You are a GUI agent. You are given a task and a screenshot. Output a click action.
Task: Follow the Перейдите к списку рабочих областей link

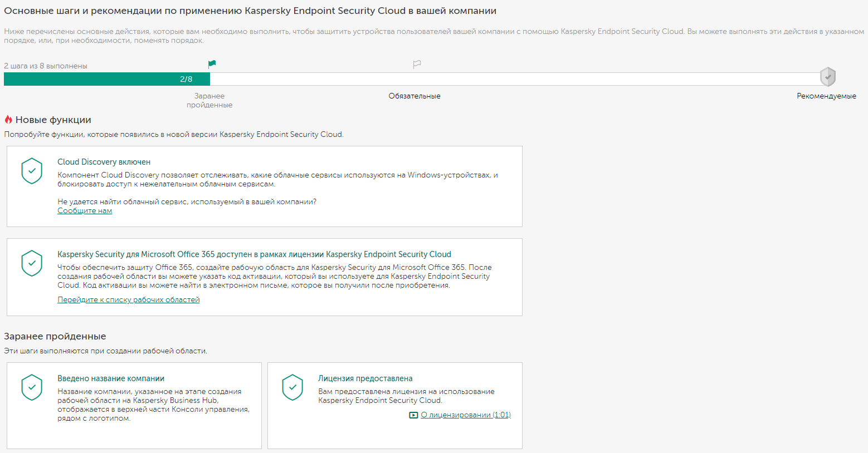[128, 300]
